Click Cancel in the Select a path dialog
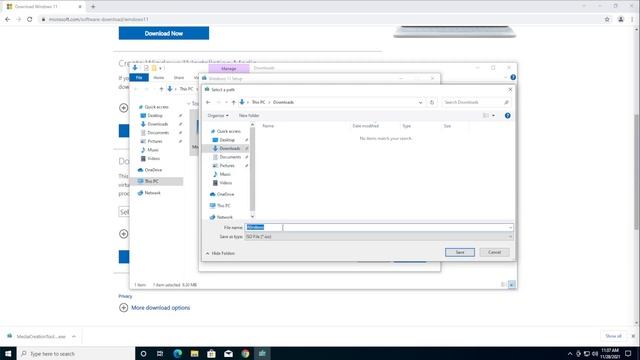 pos(494,252)
